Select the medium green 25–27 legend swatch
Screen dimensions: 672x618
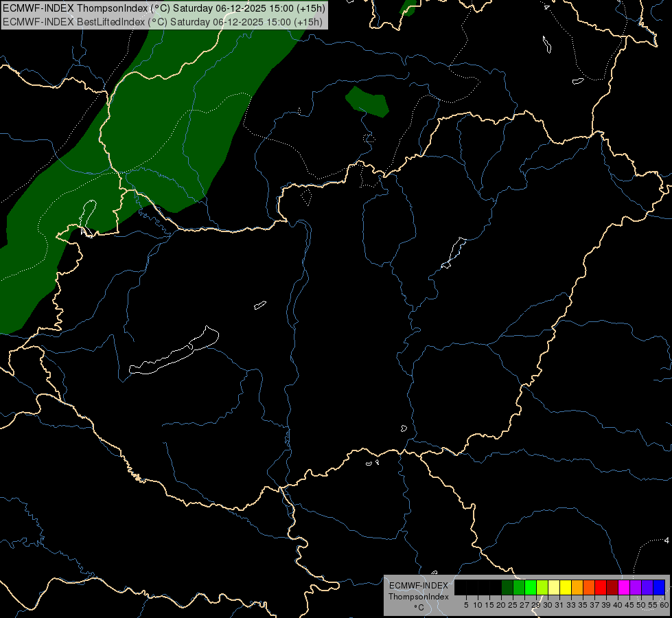pos(519,587)
